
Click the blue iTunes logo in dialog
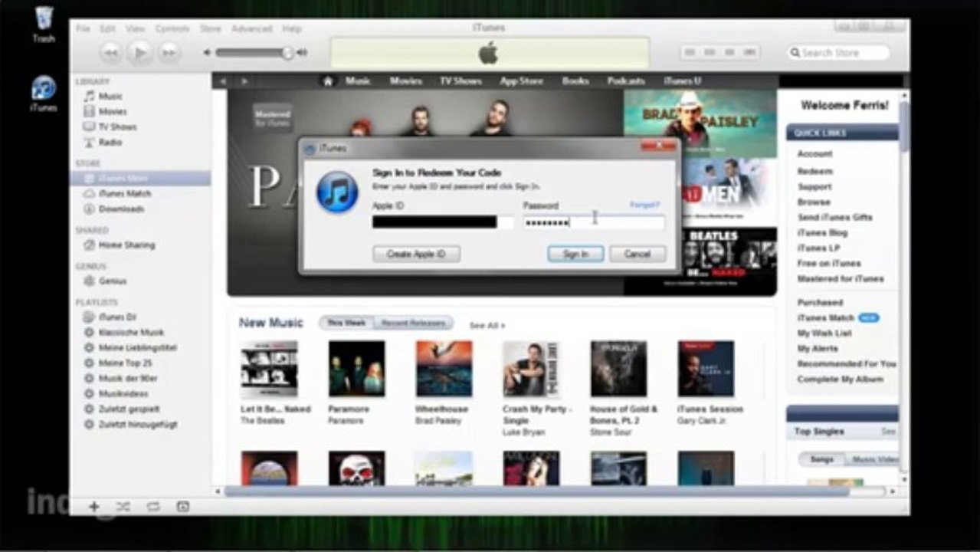tap(337, 192)
